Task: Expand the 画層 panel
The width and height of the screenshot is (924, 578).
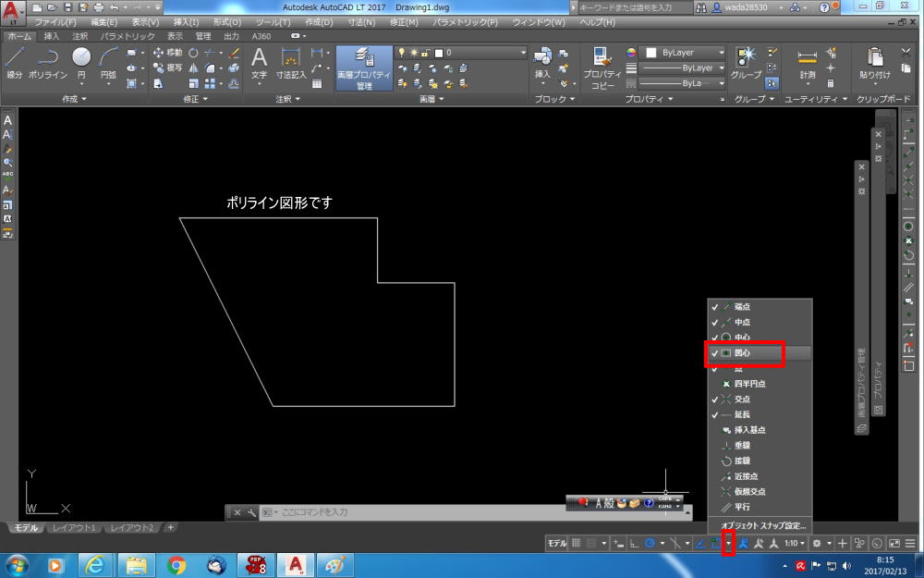Action: [432, 99]
